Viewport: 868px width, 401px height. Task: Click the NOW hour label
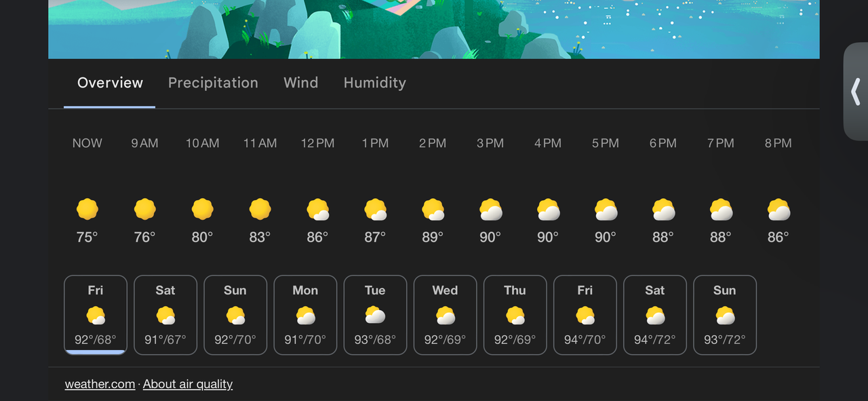(87, 143)
